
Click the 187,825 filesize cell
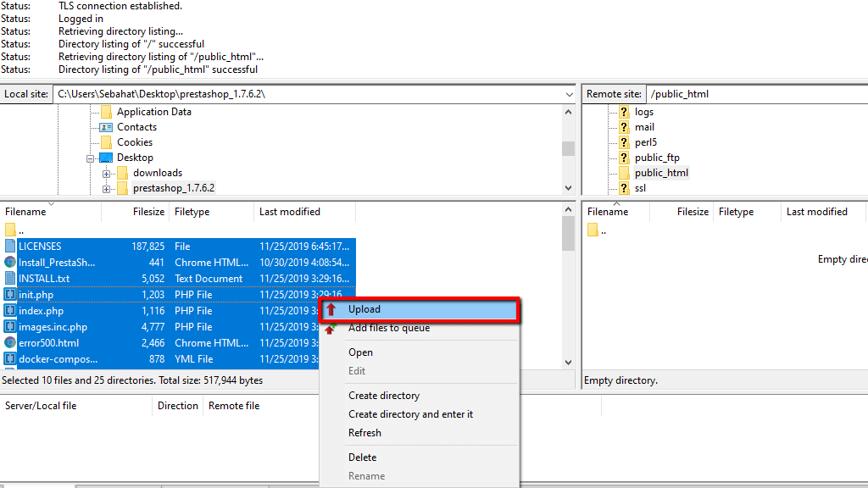click(147, 247)
